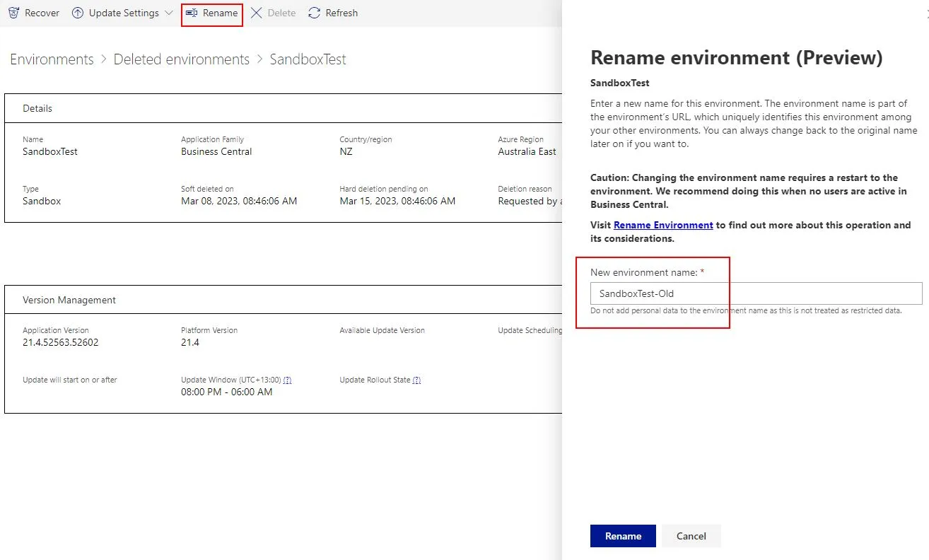Focus the New environment name field
The image size is (929, 560).
(756, 293)
